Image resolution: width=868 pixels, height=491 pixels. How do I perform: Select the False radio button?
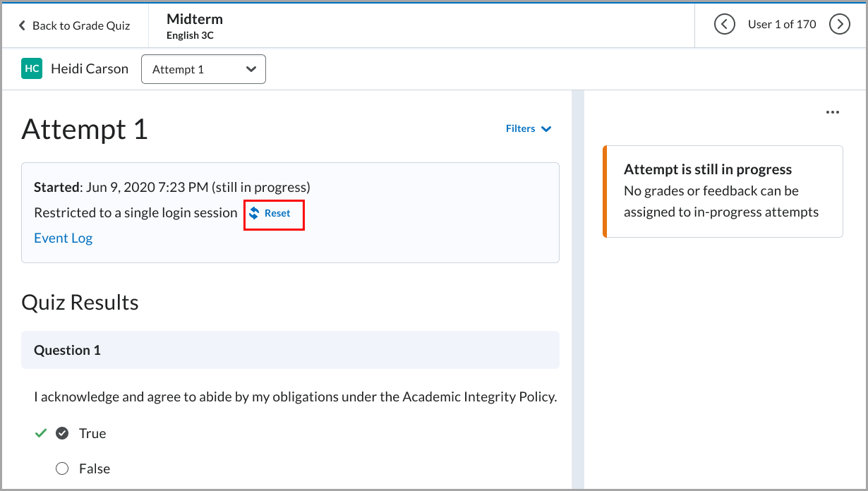click(x=62, y=468)
